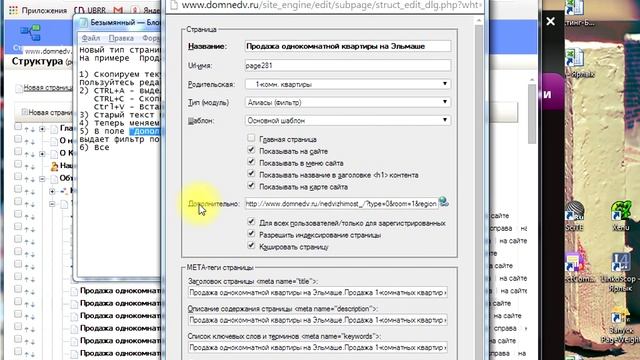Click the dialog address bar URL
640x360 pixels.
click(x=331, y=5)
